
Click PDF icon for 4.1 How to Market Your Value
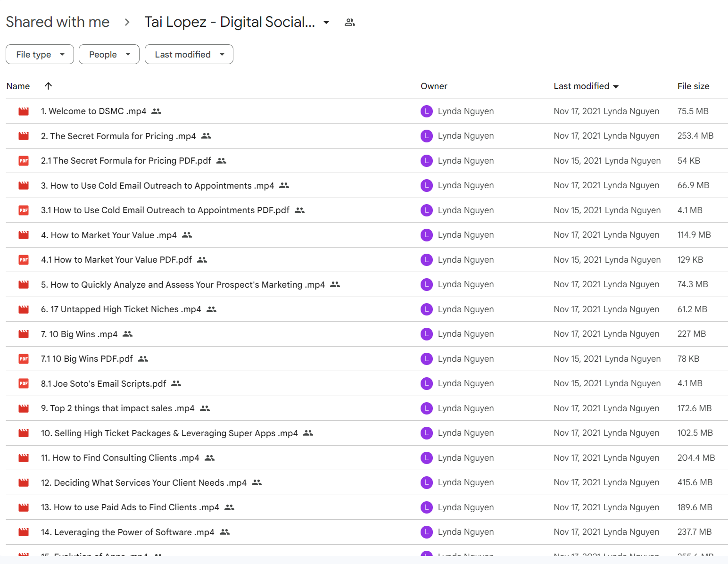[x=24, y=260]
